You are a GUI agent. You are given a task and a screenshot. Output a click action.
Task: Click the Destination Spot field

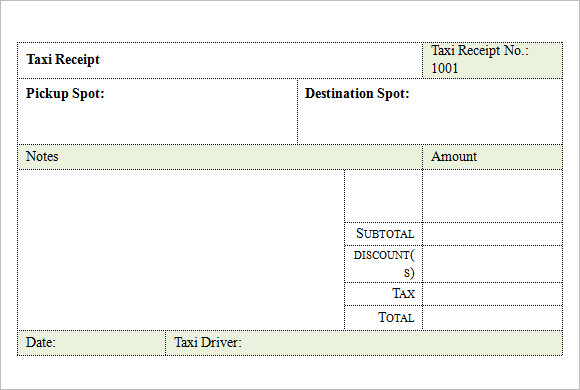click(x=430, y=111)
